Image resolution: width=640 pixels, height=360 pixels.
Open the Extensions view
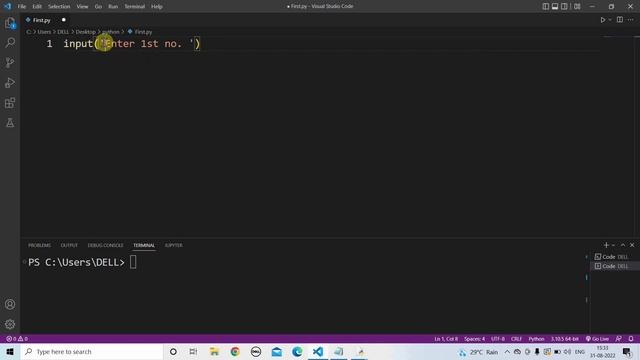[10, 102]
